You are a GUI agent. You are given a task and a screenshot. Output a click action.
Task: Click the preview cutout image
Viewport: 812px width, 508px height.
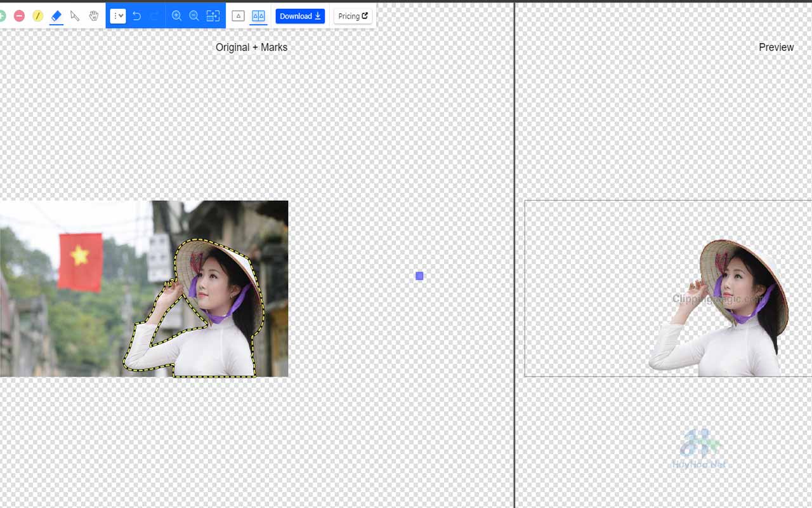(668, 289)
